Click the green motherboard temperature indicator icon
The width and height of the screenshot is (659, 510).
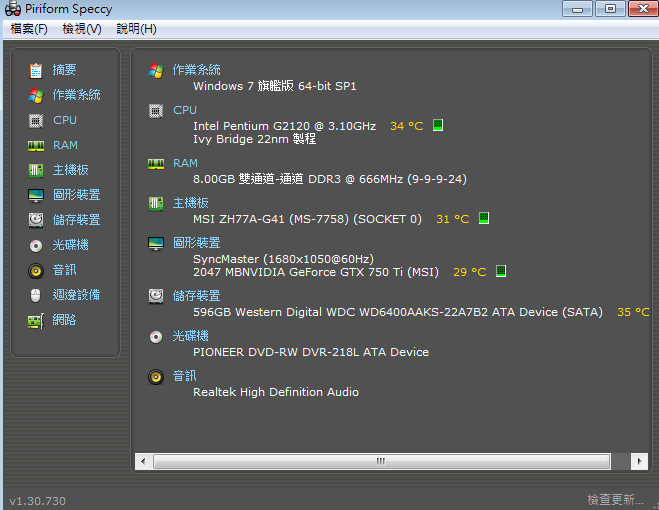[484, 218]
